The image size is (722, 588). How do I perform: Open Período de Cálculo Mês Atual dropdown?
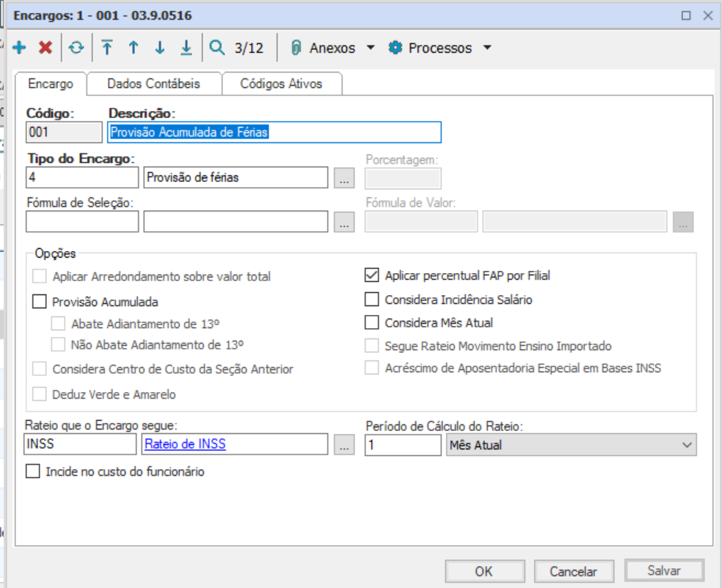point(571,445)
